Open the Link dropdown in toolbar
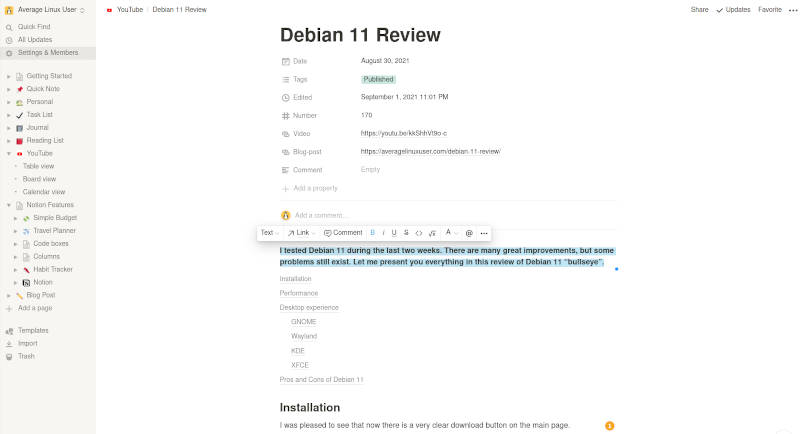Viewport: 800px width, 434px height. 301,233
